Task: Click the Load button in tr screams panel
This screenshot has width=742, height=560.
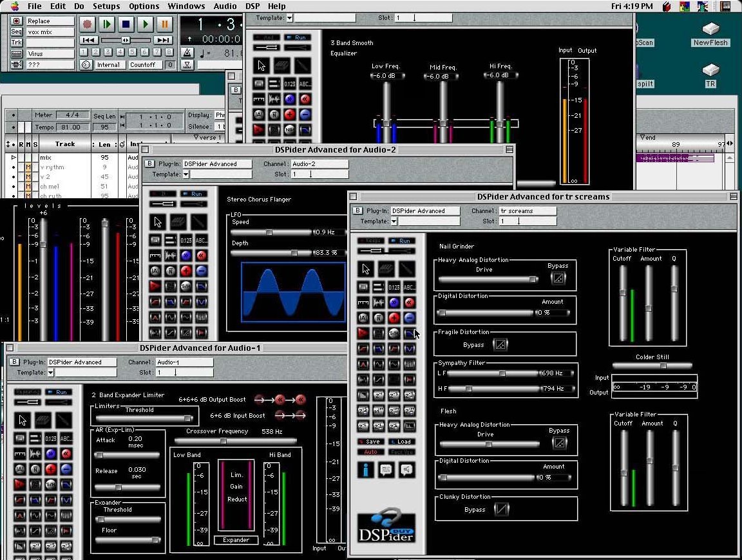Action: pyautogui.click(x=403, y=442)
